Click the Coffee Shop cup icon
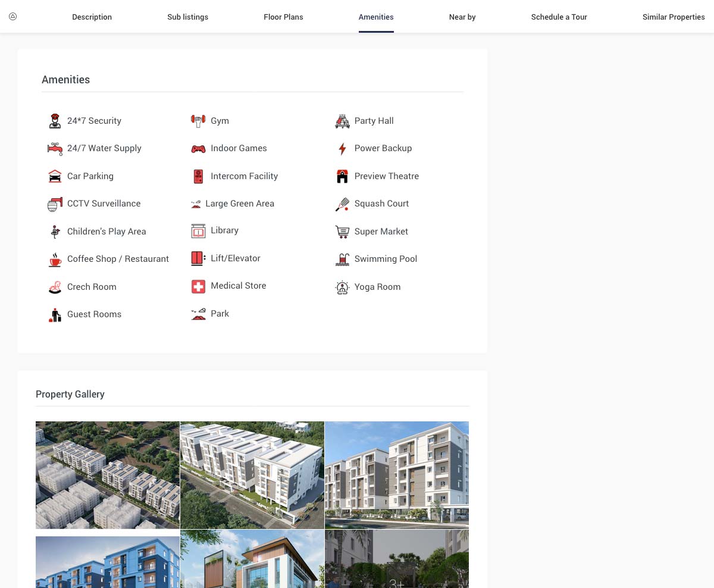 [55, 259]
